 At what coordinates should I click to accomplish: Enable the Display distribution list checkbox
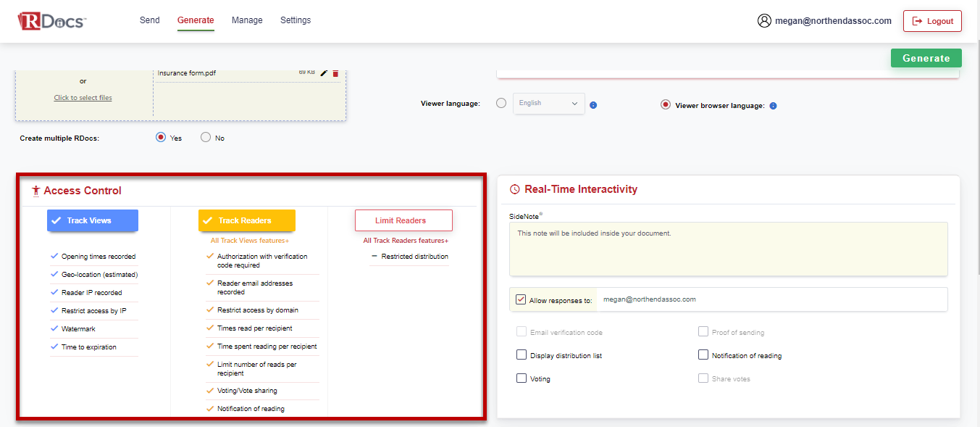point(521,355)
